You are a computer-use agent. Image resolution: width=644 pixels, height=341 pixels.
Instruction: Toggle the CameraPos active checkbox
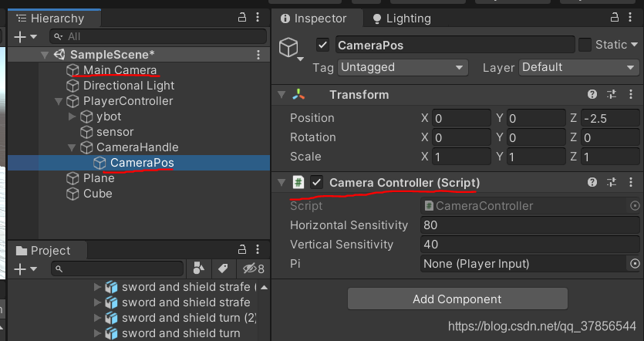coord(322,45)
